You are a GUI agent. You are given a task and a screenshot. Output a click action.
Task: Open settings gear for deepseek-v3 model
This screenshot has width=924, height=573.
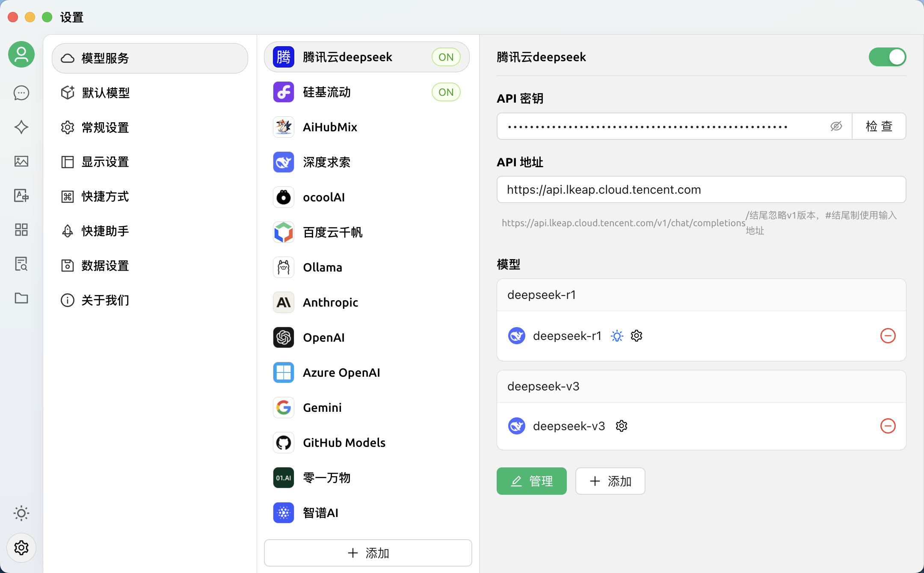622,426
